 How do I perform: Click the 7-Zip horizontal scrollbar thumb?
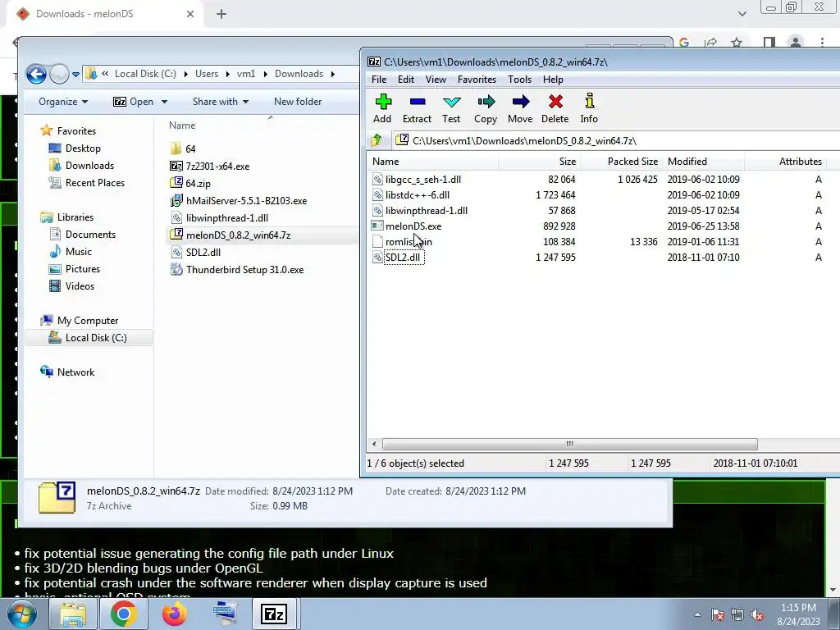click(570, 444)
